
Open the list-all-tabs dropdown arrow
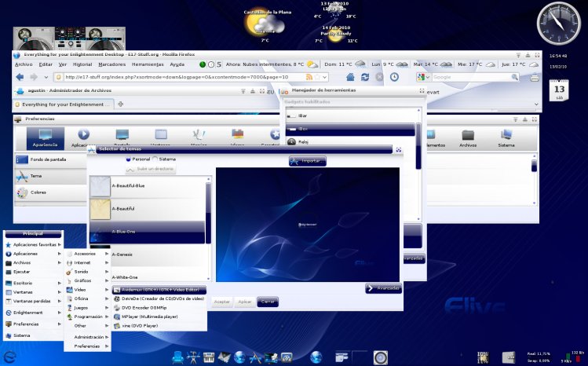(536, 104)
